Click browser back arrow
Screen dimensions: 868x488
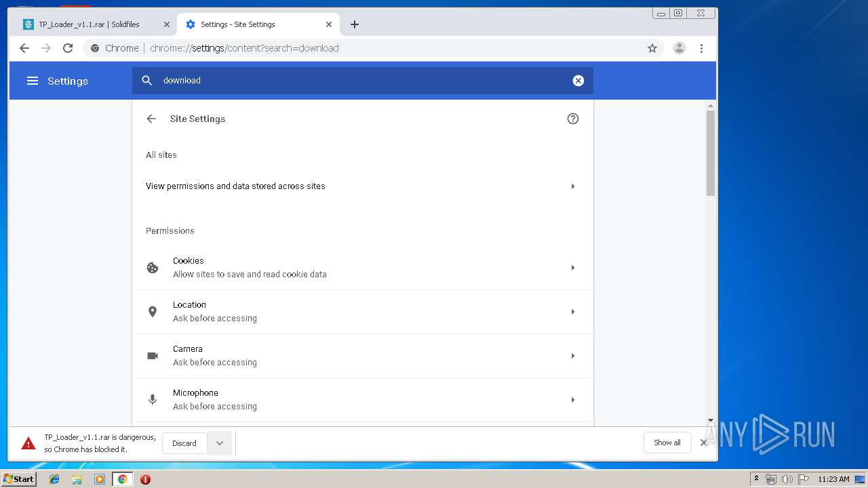pos(24,48)
